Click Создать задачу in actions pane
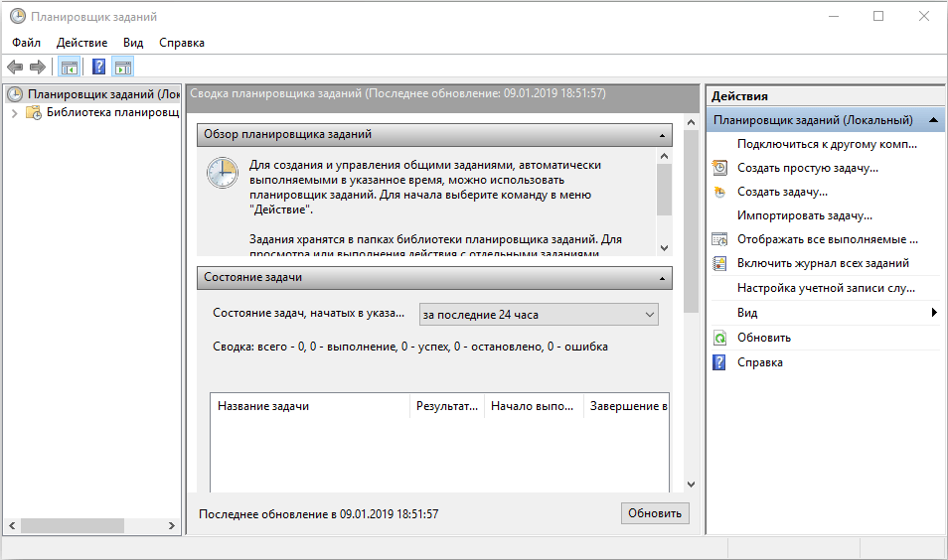Image resolution: width=948 pixels, height=560 pixels. click(782, 192)
